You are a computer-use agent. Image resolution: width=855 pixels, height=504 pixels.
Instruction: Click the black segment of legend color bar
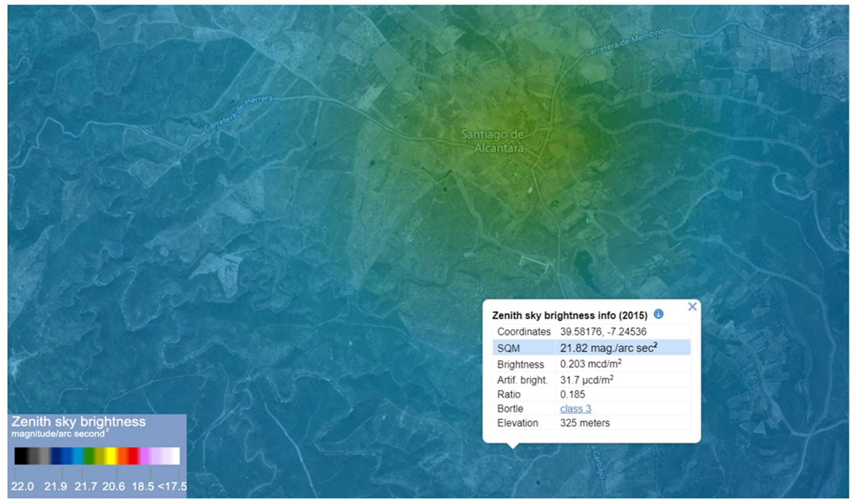[x=21, y=456]
